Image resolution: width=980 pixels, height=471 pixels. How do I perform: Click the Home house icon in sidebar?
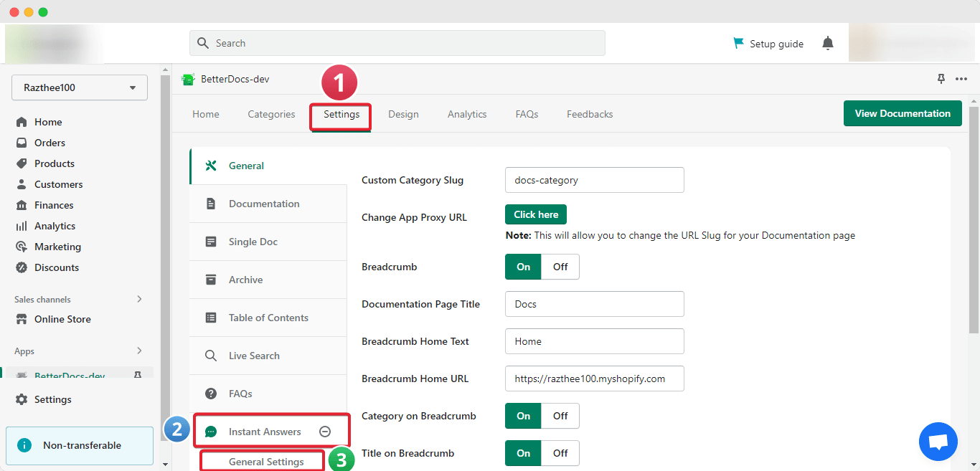click(x=22, y=122)
